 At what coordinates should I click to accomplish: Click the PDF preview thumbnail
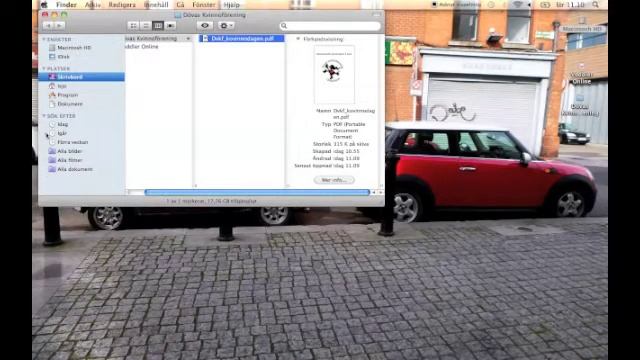(x=334, y=75)
